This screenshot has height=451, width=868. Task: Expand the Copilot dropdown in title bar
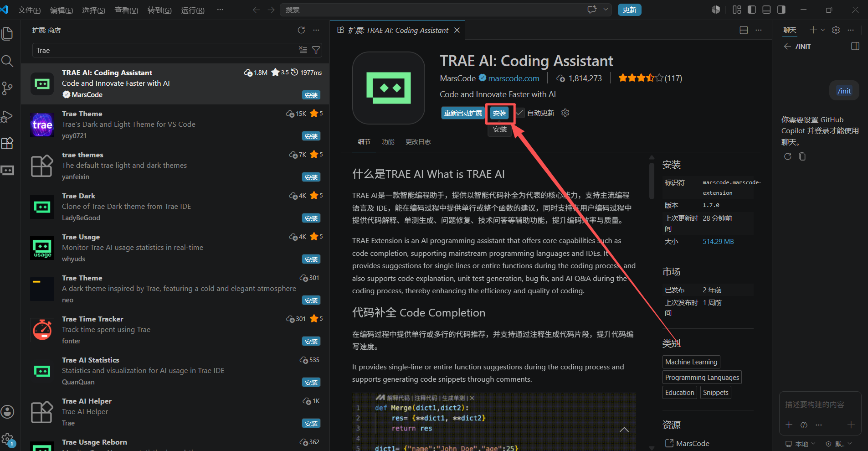coord(606,10)
